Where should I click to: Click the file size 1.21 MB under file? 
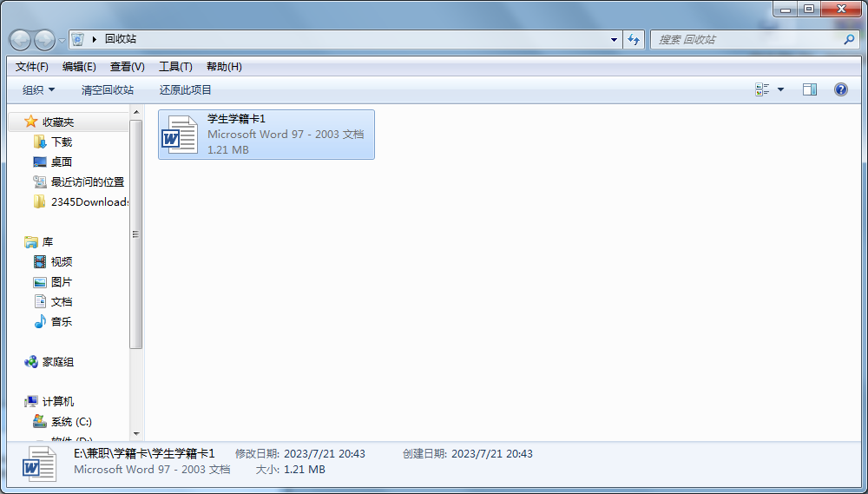pos(228,150)
